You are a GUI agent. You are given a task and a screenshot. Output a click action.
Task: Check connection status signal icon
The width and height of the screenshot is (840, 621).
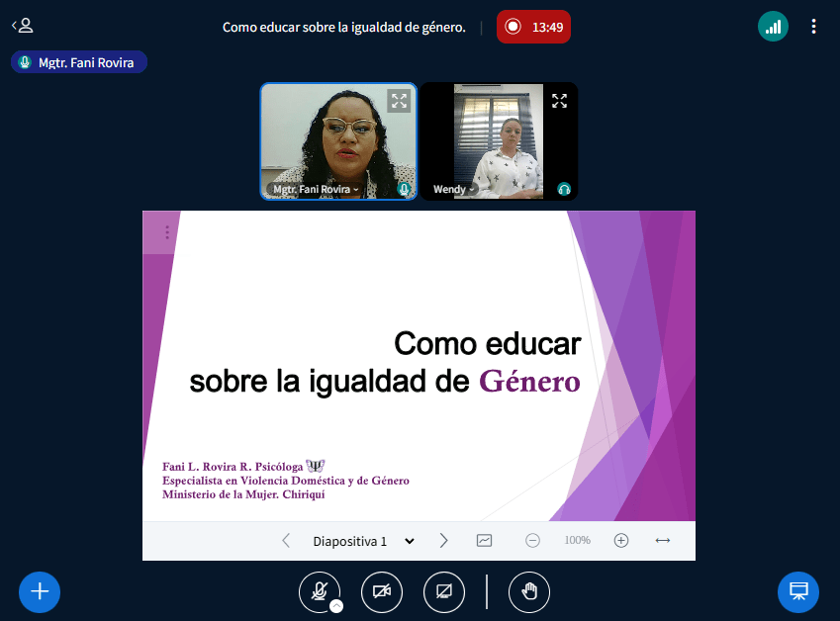[x=773, y=27]
